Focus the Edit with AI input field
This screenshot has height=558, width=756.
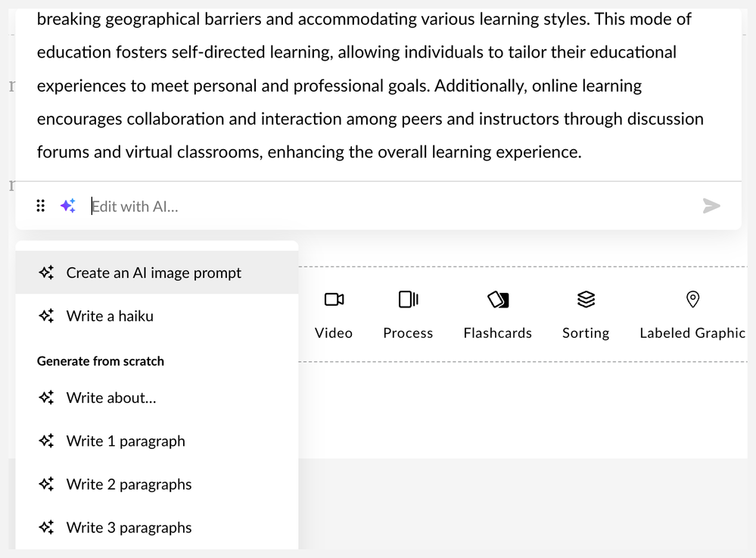[x=390, y=207]
